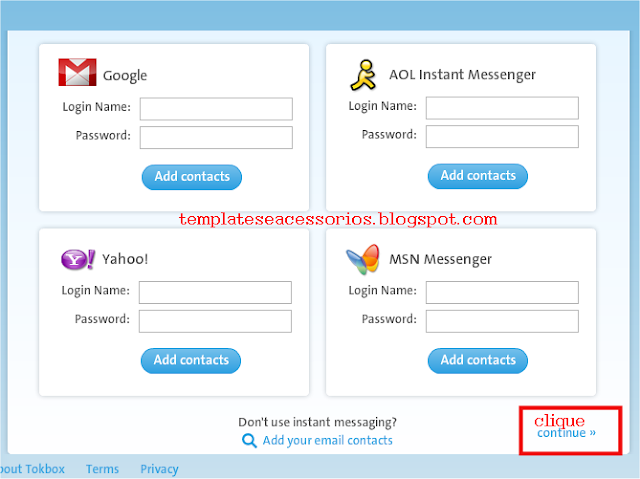Focus the AOL Password field
This screenshot has height=479, width=640.
[502, 136]
